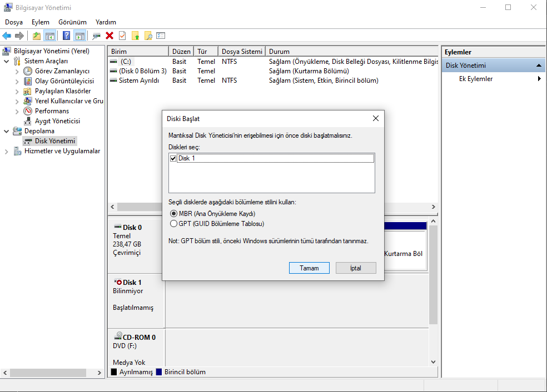Toggle the Show/Hide Console Tree toolbar icon
Screen dimensions: 547x392
coord(50,36)
